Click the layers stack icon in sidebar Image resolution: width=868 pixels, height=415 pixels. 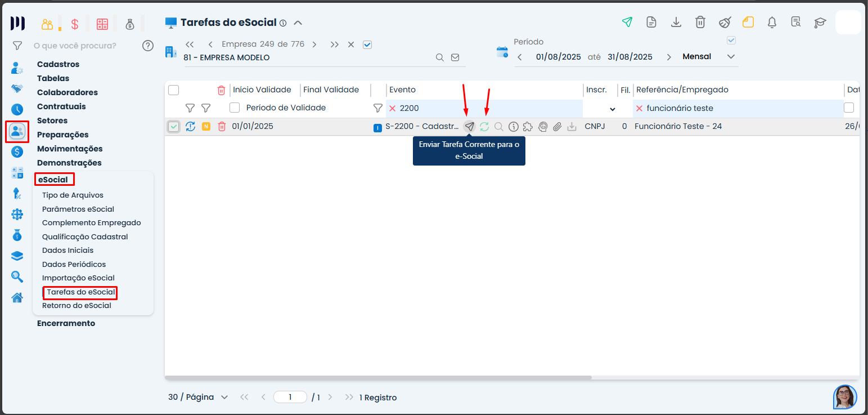17,256
